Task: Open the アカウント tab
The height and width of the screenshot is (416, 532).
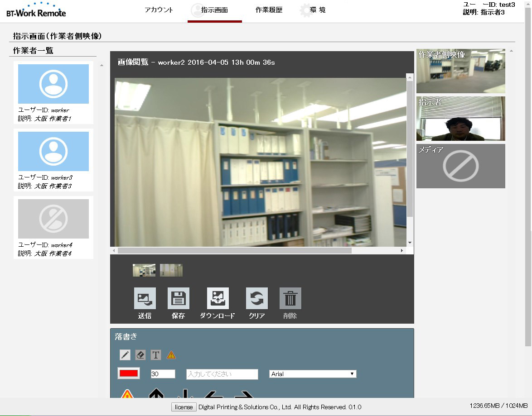Action: tap(159, 10)
